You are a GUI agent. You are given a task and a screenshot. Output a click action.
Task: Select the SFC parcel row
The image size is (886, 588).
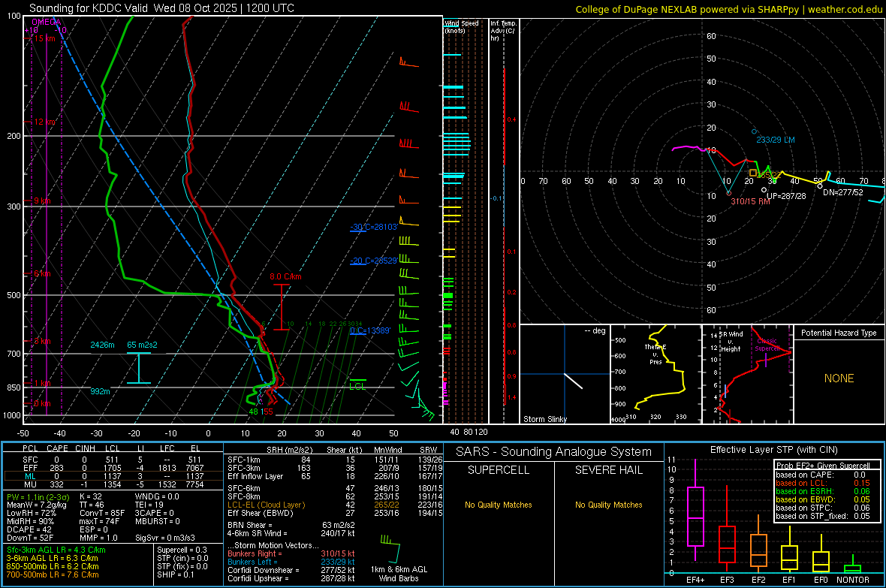pos(113,460)
